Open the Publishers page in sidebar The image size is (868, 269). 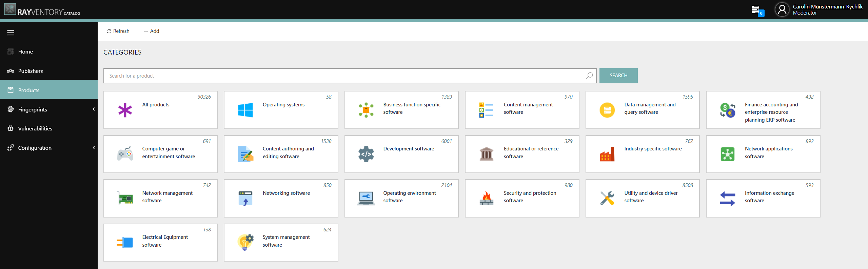pos(30,71)
